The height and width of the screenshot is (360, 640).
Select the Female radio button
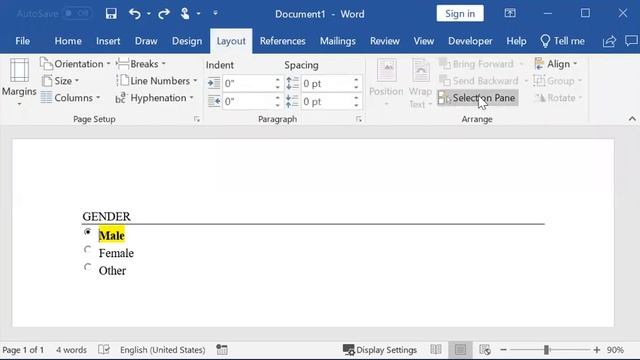[87, 249]
